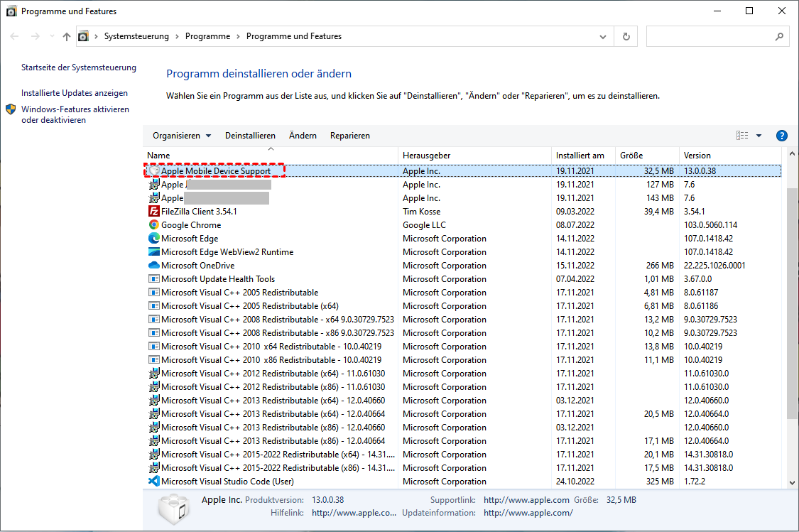
Task: Click the search box in Programme window
Action: coord(710,36)
